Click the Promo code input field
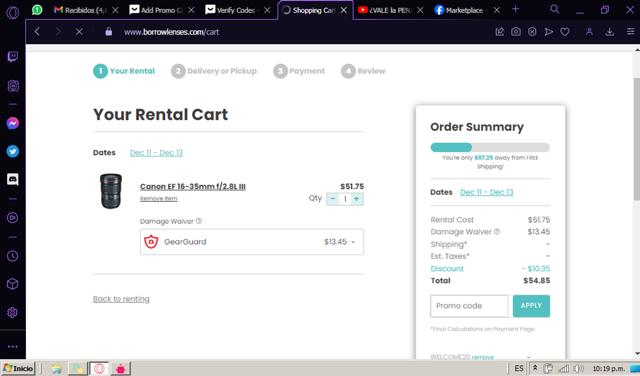Image resolution: width=640 pixels, height=376 pixels. click(x=469, y=306)
